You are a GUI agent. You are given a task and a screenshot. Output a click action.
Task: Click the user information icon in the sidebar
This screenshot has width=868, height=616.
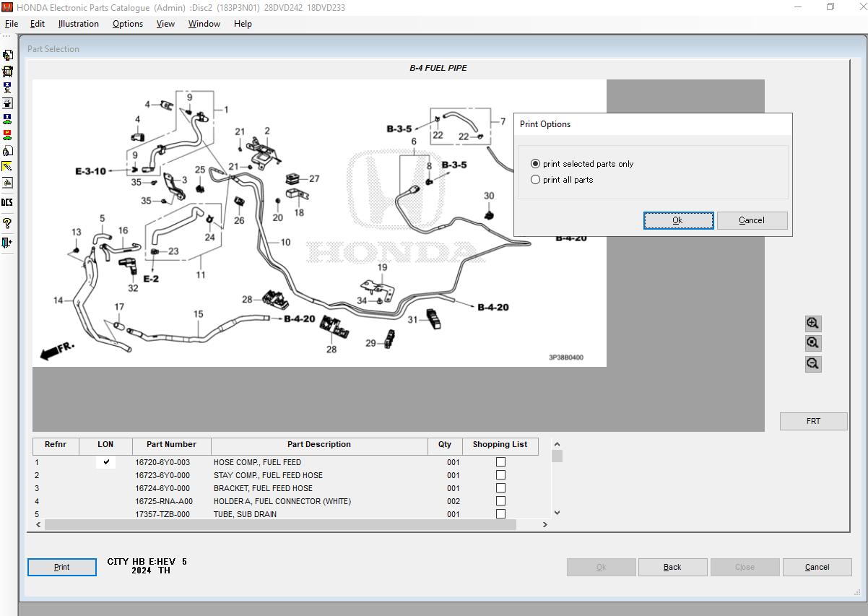tap(7, 88)
